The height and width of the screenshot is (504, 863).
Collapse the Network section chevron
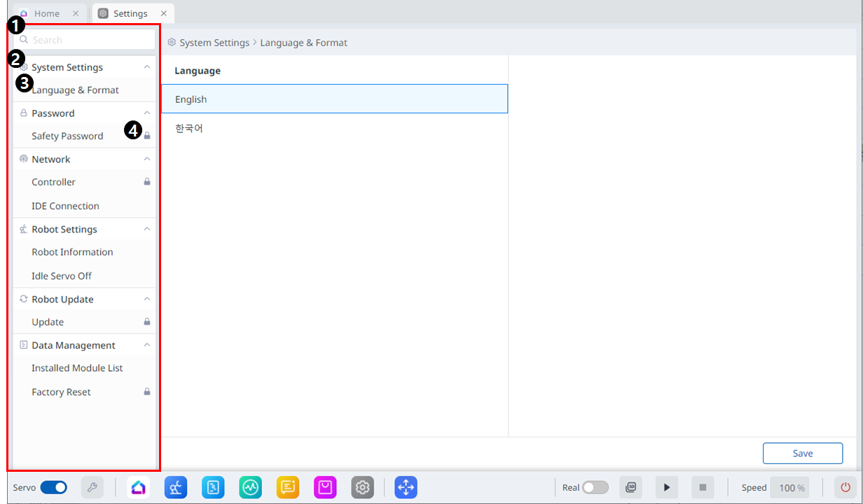coord(146,159)
